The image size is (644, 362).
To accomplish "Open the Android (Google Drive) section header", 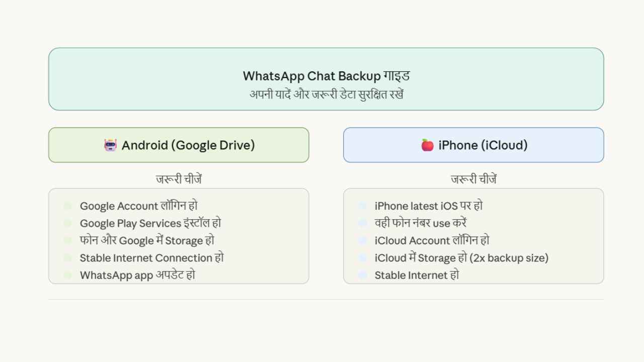I will point(179,145).
